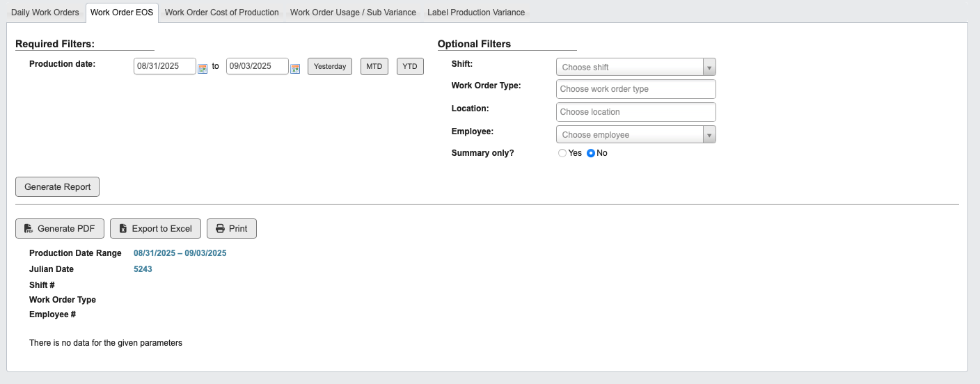Export the report to Excel

[155, 228]
